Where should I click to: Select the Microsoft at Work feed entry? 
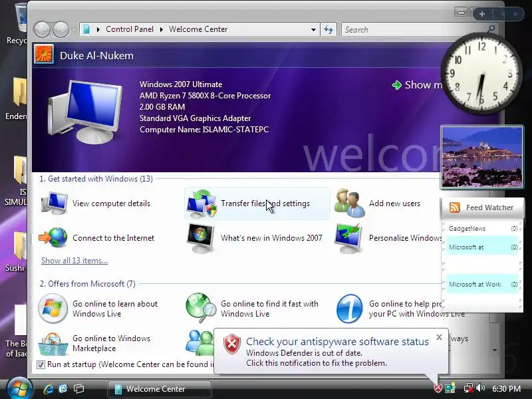(483, 285)
